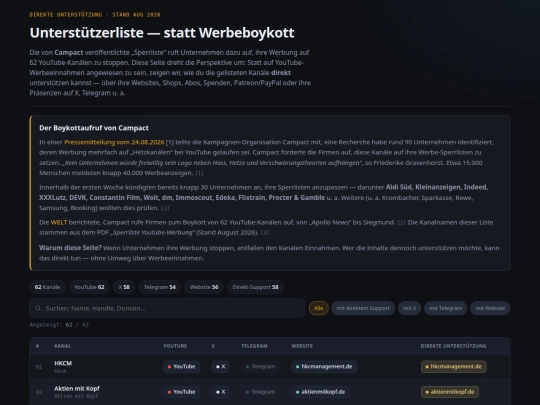540x405 pixels.
Task: Click the channel name 'HKCM'
Action: click(63, 363)
